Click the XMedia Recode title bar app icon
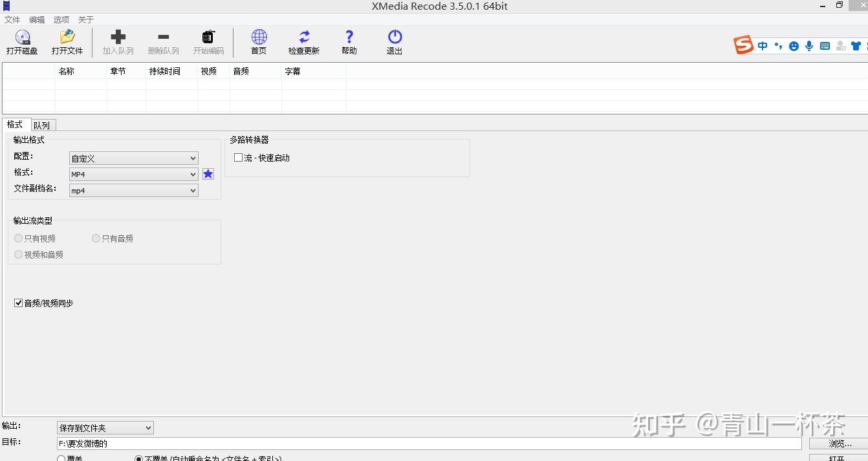Viewport: 868px width, 461px height. click(x=6, y=6)
